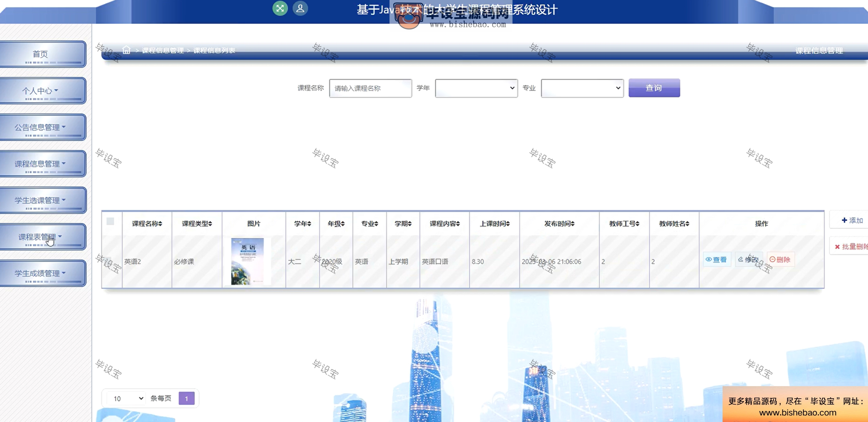Sort table by 学期 column

click(x=403, y=224)
